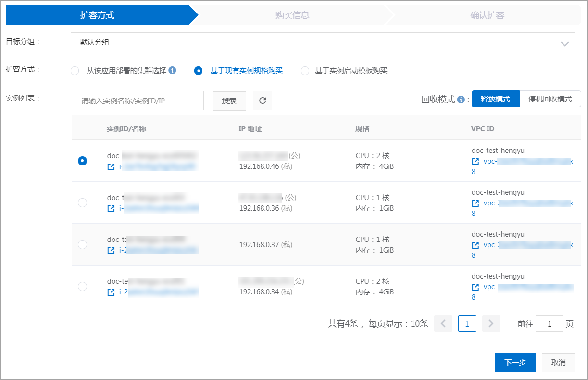This screenshot has height=380, width=588.
Task: Click page number 1 button
Action: pos(467,324)
